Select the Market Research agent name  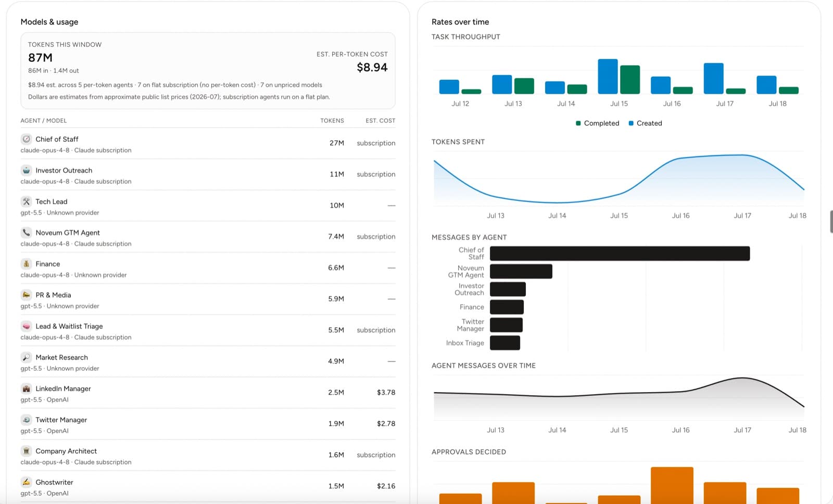61,357
